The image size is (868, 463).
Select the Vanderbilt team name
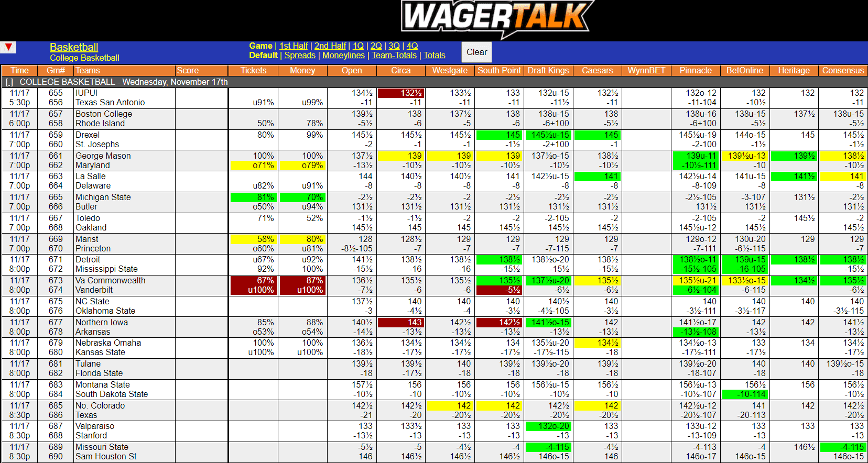coord(94,290)
